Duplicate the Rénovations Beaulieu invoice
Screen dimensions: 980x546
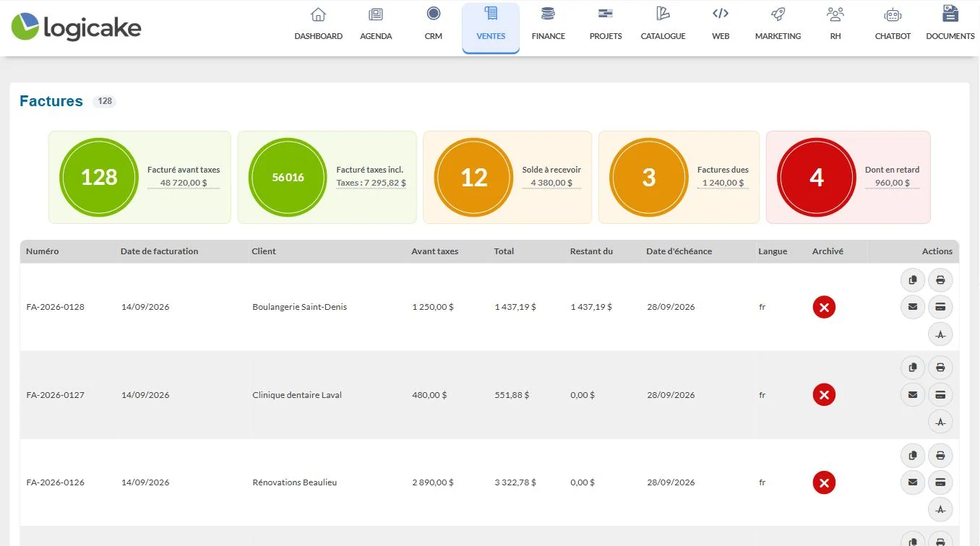click(x=913, y=455)
